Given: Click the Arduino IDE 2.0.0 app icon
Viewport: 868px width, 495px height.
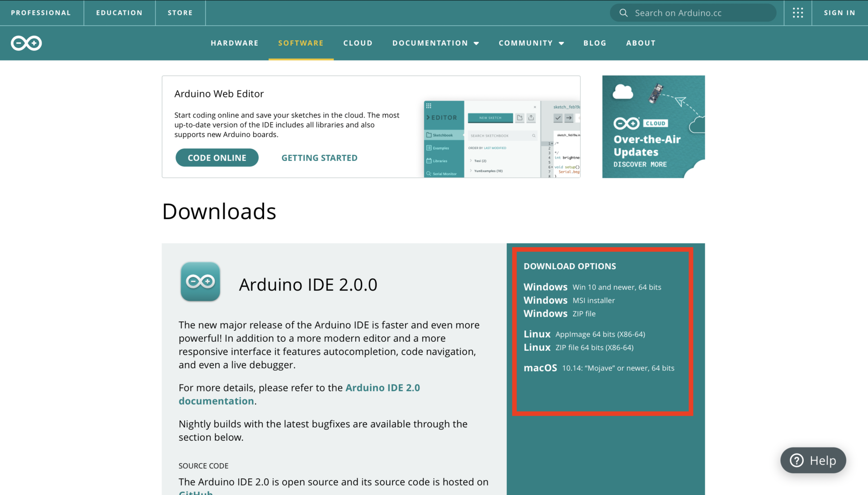Looking at the screenshot, I should coord(200,282).
